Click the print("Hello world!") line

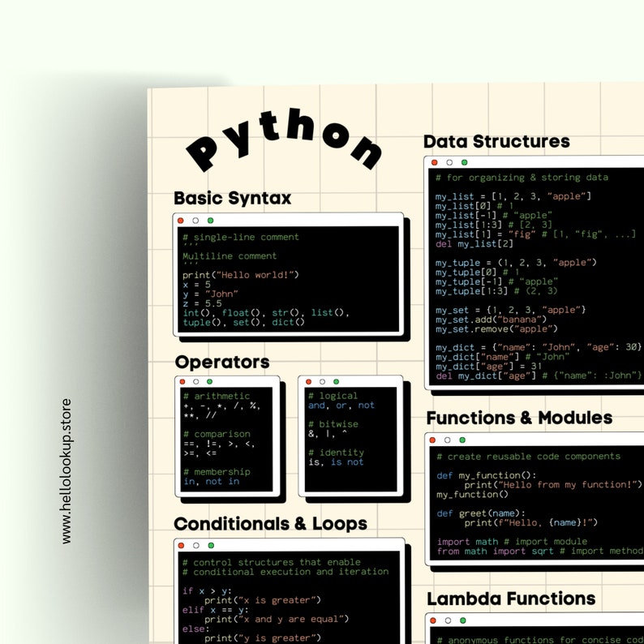click(241, 275)
